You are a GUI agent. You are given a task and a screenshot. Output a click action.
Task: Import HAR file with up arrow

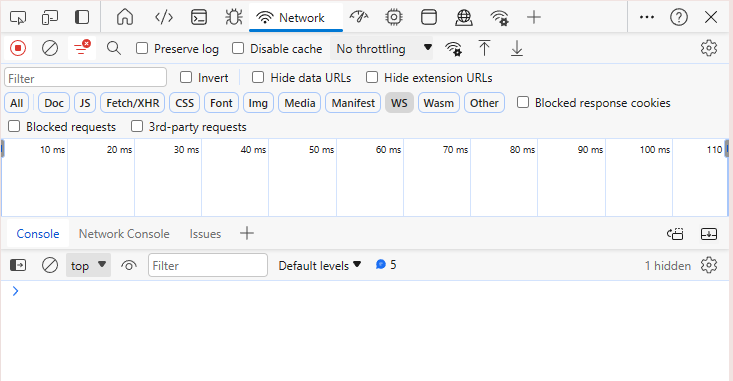click(x=484, y=48)
